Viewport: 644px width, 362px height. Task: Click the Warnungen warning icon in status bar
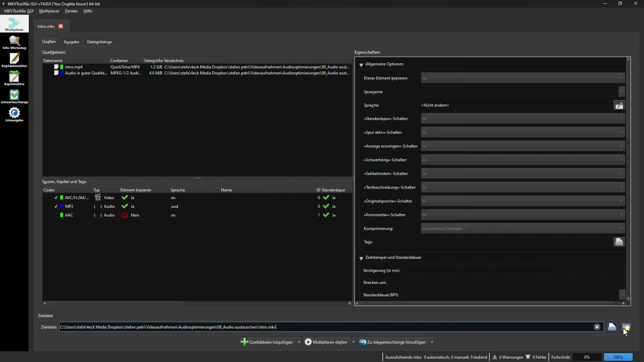coord(495,357)
